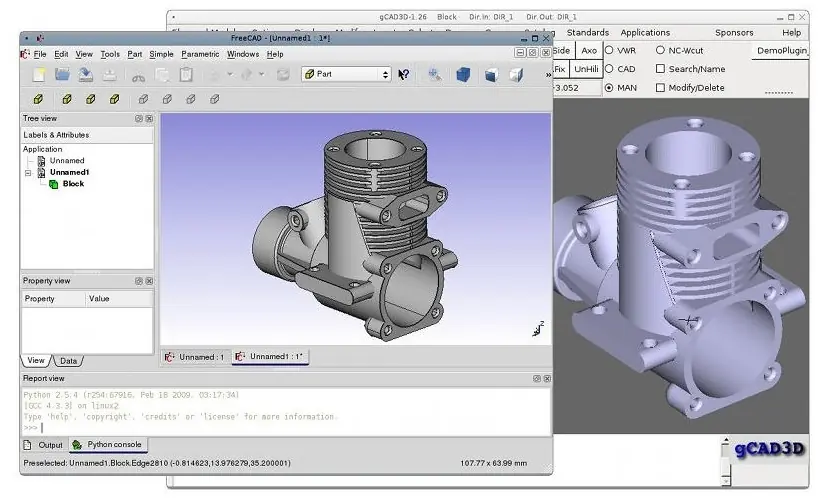Enable the Modify/Delete checkbox
The width and height of the screenshot is (830, 500).
click(660, 88)
